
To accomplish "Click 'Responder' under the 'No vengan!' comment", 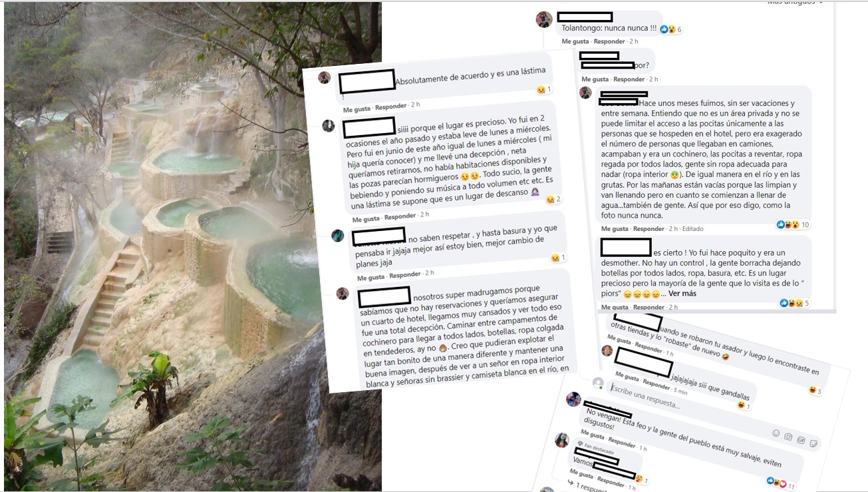I will pos(622,443).
